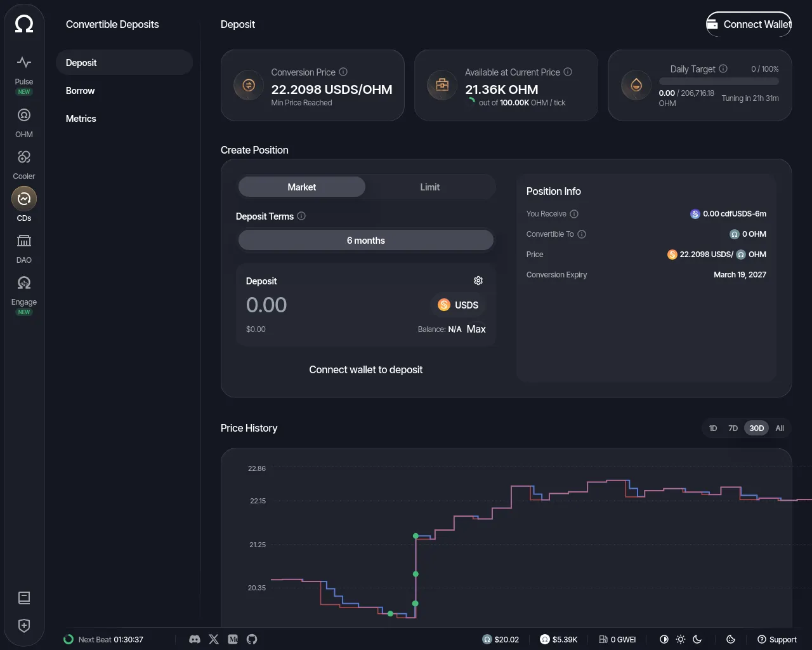The image size is (812, 650).
Task: Go to the DAO governance icon
Action: tap(24, 241)
